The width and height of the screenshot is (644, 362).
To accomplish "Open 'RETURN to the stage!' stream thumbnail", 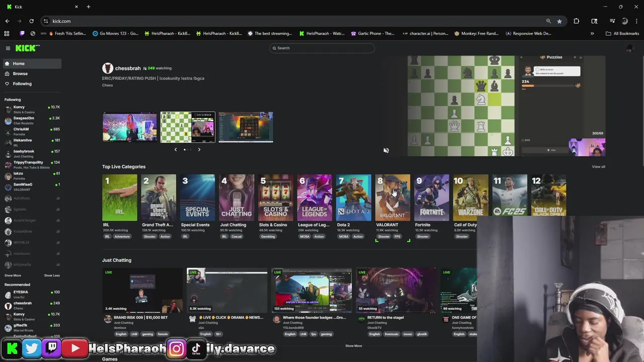I will click(396, 291).
